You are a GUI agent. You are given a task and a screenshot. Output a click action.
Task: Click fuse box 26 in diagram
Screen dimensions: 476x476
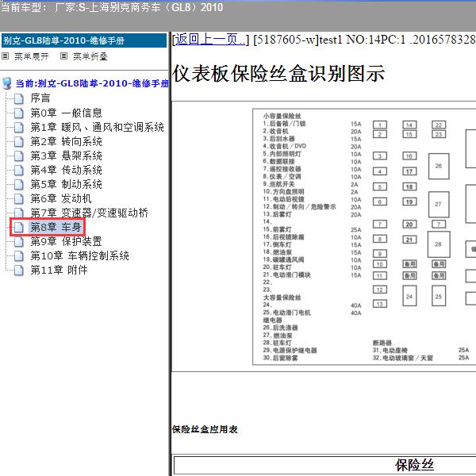[439, 166]
